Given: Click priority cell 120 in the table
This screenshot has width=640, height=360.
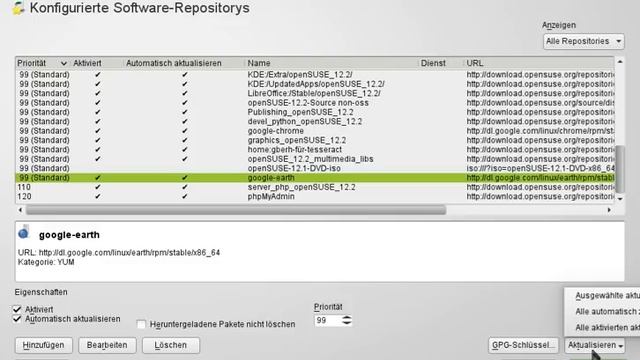Looking at the screenshot, I should point(24,197).
